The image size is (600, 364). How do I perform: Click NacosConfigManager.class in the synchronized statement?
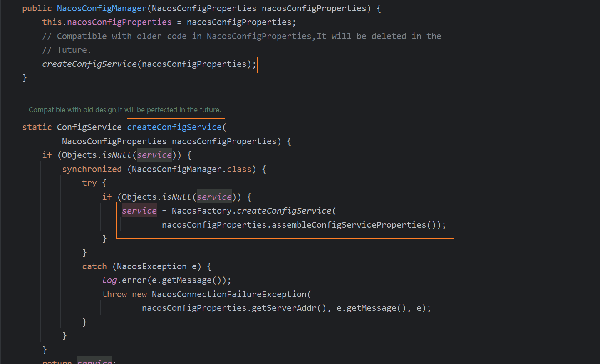[191, 169]
